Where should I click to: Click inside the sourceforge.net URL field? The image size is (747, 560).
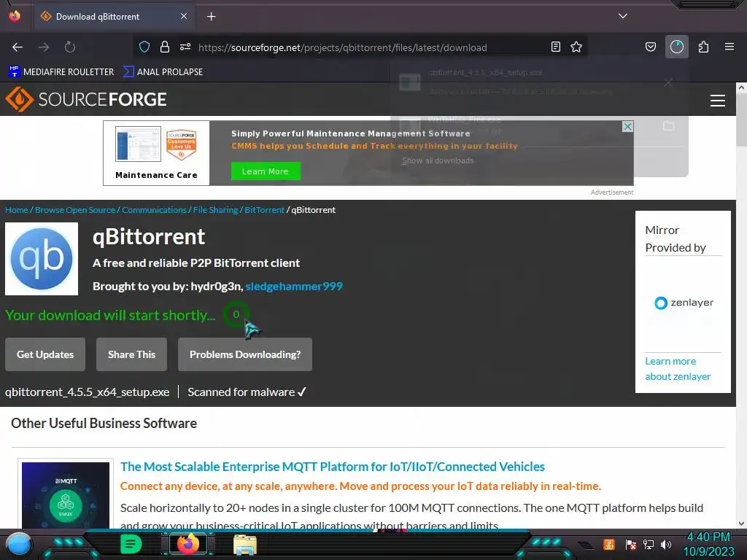coord(343,47)
